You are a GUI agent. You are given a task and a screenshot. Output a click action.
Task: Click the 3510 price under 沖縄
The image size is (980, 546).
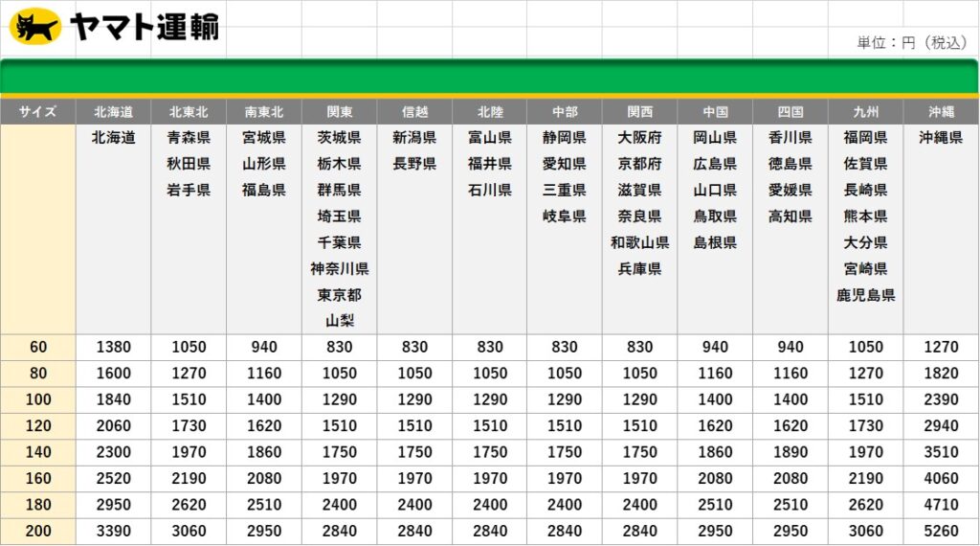(942, 452)
